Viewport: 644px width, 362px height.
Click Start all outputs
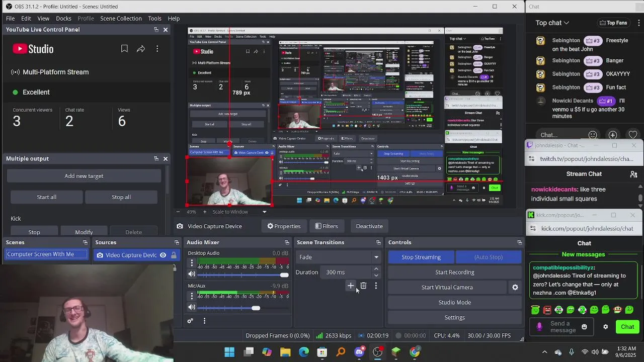tap(46, 197)
